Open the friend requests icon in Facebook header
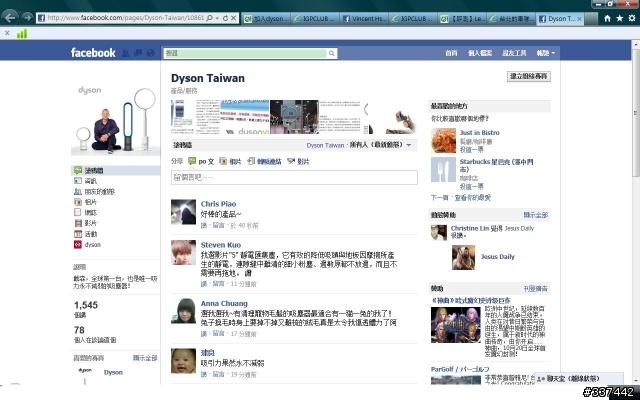Viewport: 640px width, 400px height. pyautogui.click(x=126, y=53)
